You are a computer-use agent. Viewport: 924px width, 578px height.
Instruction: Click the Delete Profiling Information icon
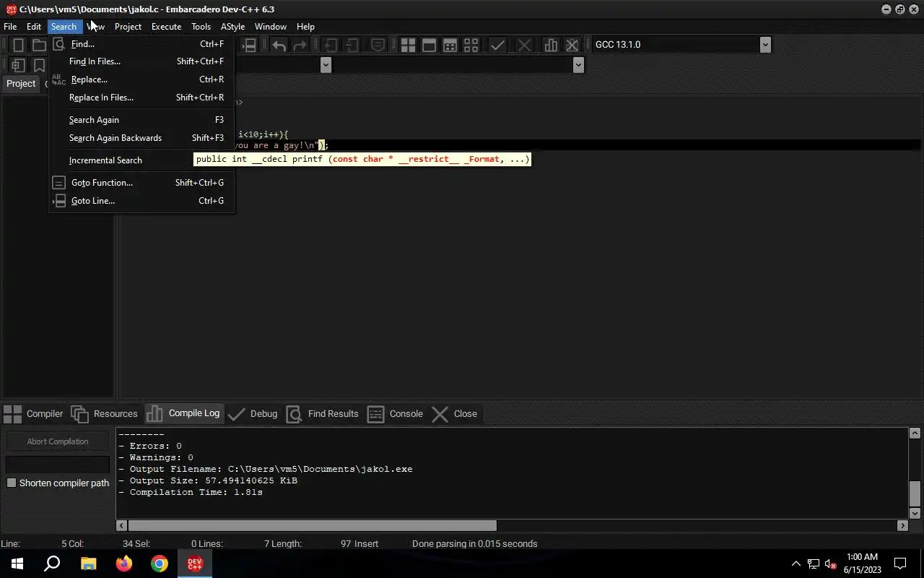coord(572,45)
